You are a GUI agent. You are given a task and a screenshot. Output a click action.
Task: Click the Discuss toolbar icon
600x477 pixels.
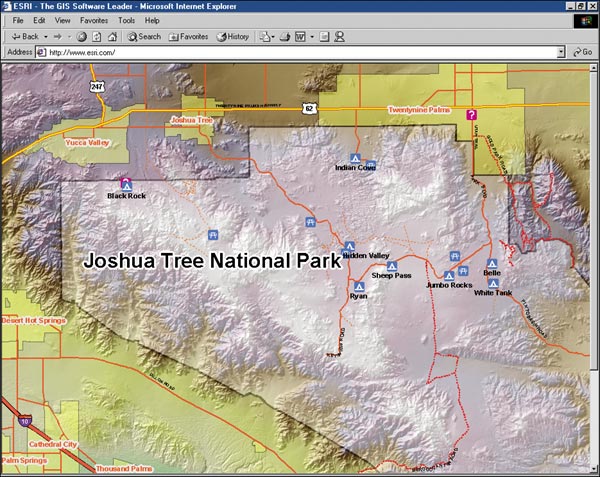click(324, 37)
